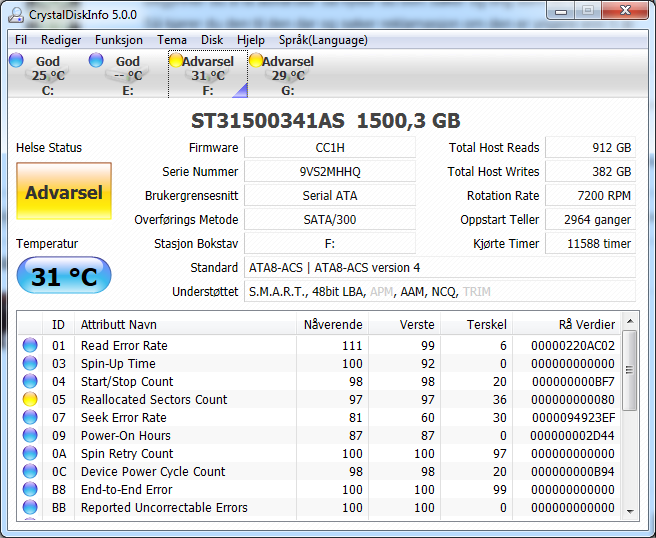656x538 pixels.
Task: Select the Read Error Rate attribute name
Action: click(x=124, y=346)
